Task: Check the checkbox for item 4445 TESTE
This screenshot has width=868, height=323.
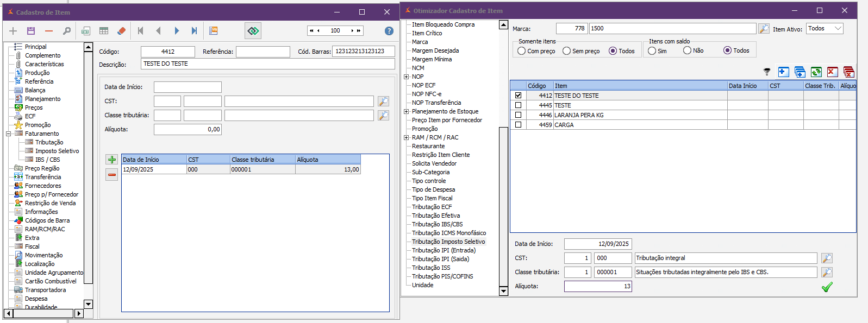Action: tap(518, 105)
